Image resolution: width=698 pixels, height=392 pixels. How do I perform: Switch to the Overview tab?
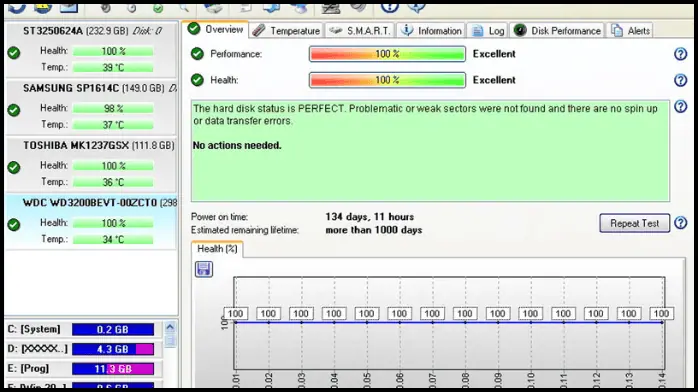point(216,29)
